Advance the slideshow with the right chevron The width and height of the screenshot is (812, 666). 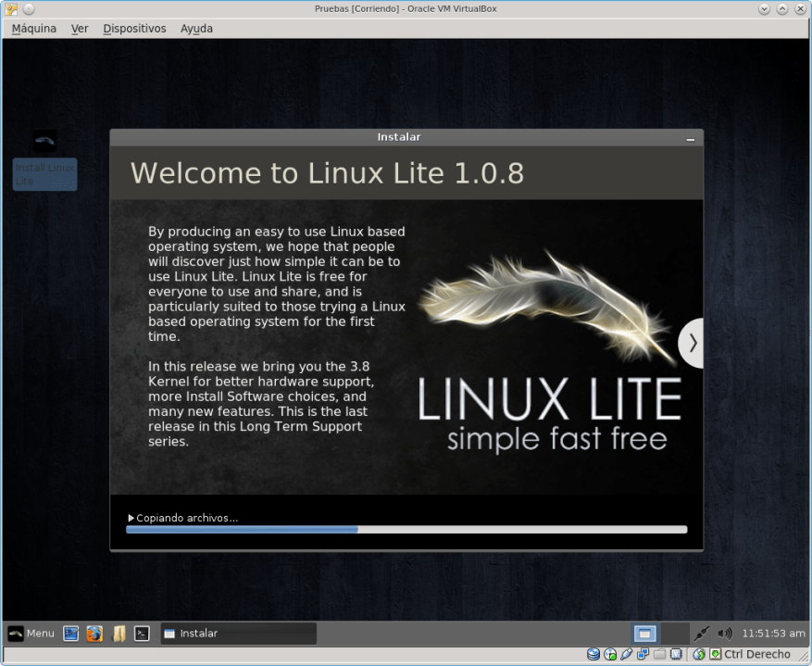(x=691, y=343)
